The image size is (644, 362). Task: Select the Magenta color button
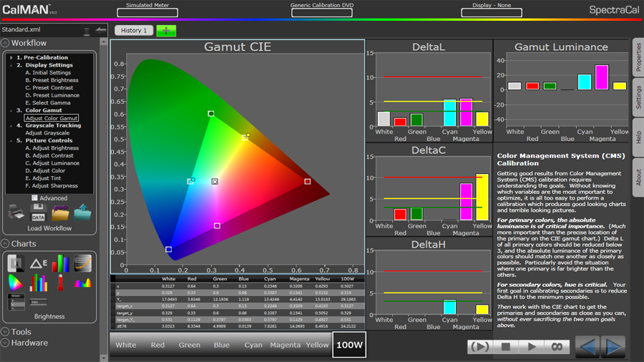point(285,345)
